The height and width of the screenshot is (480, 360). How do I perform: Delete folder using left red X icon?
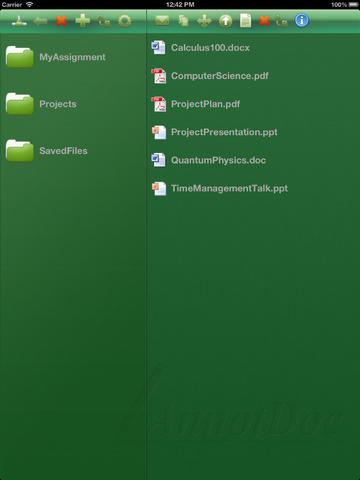click(61, 21)
